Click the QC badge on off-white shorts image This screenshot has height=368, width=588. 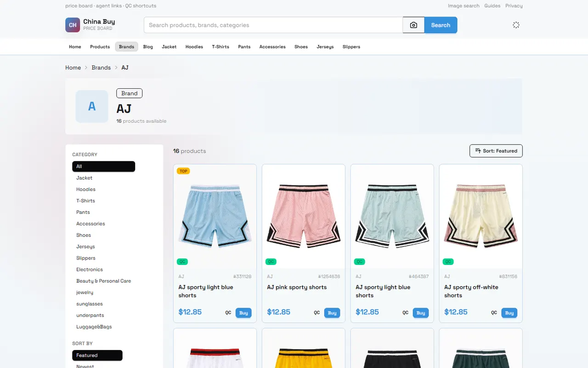tap(448, 262)
